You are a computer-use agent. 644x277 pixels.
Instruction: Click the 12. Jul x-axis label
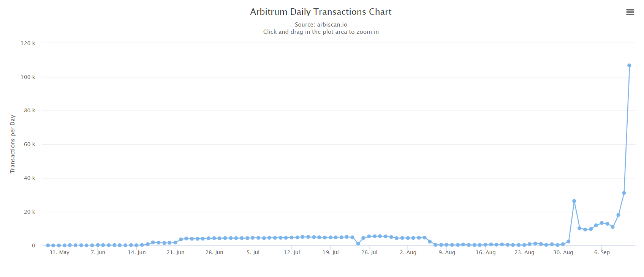click(x=292, y=252)
